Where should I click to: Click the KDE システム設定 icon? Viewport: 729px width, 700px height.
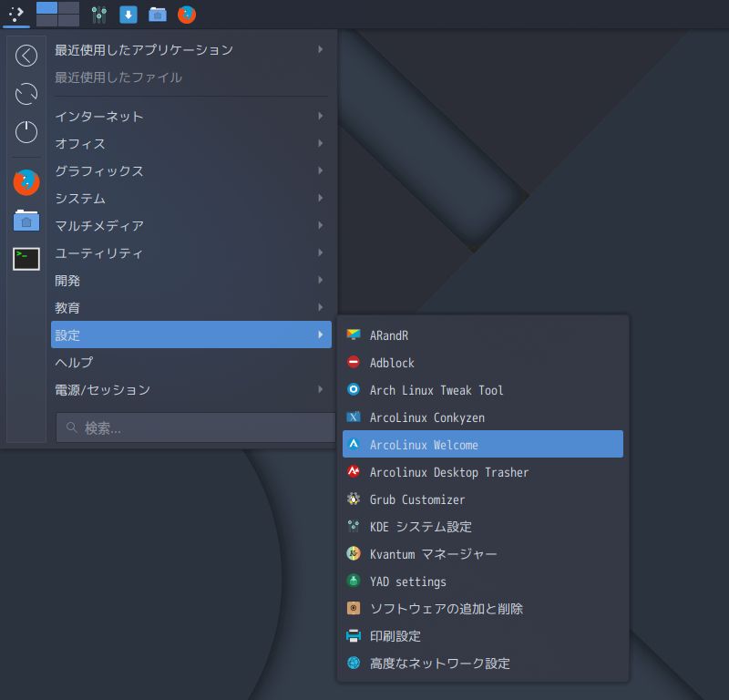pyautogui.click(x=354, y=526)
